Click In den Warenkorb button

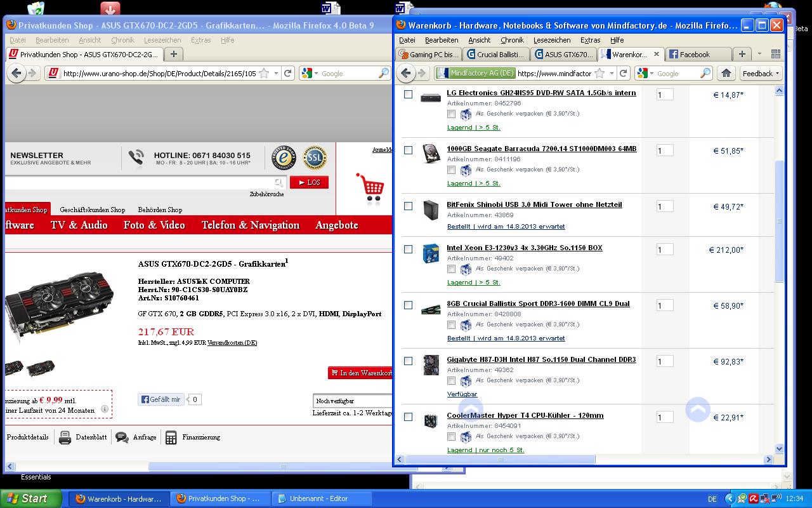360,373
